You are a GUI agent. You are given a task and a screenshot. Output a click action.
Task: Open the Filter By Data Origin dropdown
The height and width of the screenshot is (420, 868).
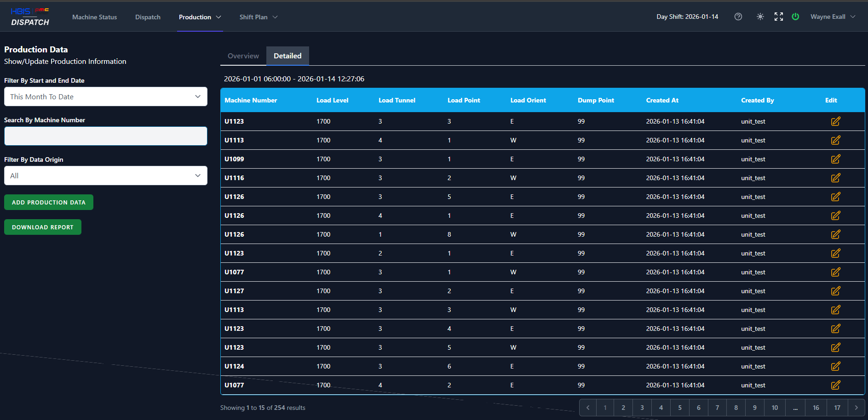point(106,176)
